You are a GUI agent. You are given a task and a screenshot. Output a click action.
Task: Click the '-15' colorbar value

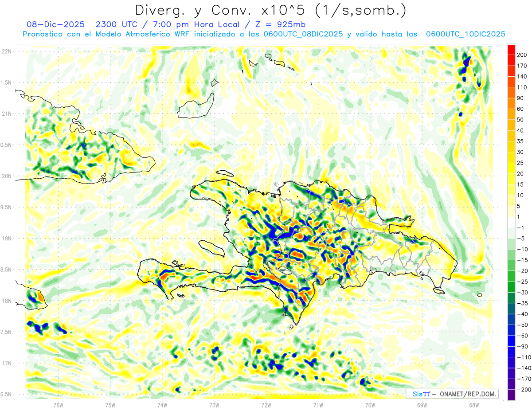click(523, 260)
